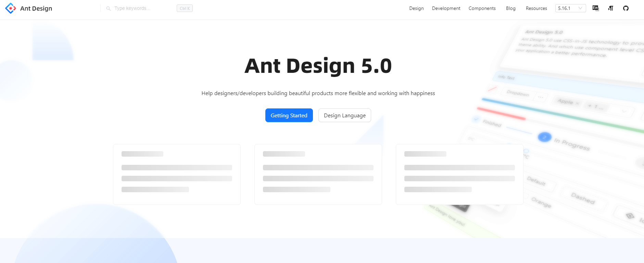Click the search magnifier icon
Viewport: 644px width, 263px height.
coord(109,9)
